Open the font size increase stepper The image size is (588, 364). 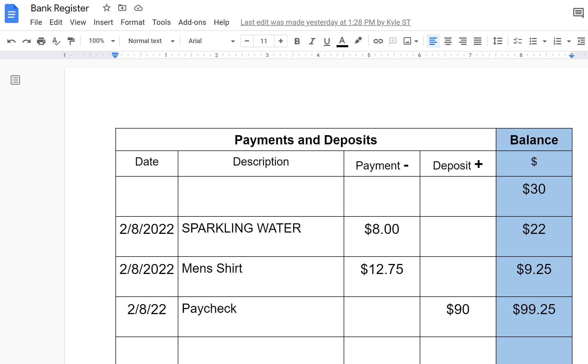[281, 41]
